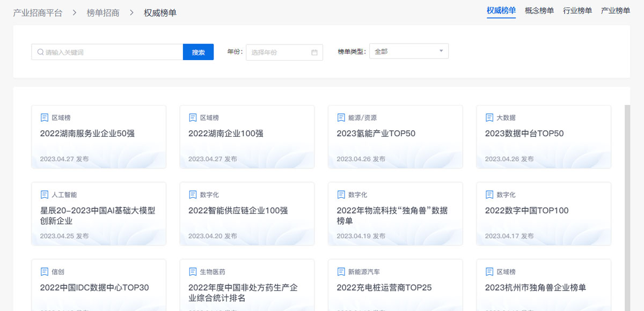Viewport: 644px width, 311px height.
Task: Expand the year selector 选择年份
Action: pyautogui.click(x=279, y=52)
